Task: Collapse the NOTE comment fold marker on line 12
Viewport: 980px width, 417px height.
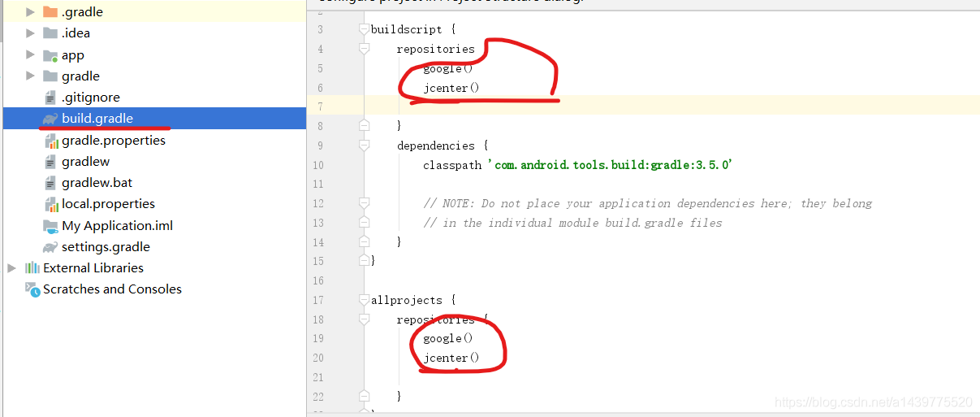Action: click(x=364, y=203)
